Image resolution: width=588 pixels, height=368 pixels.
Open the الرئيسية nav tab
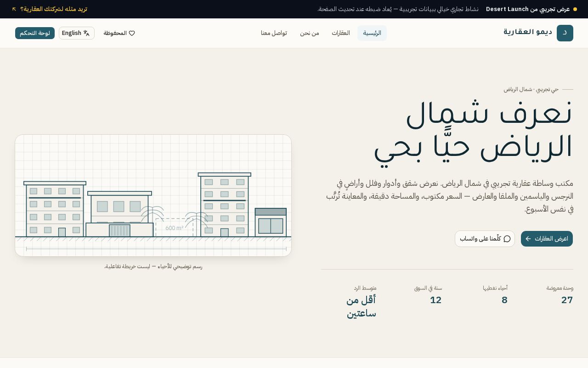coord(372,33)
